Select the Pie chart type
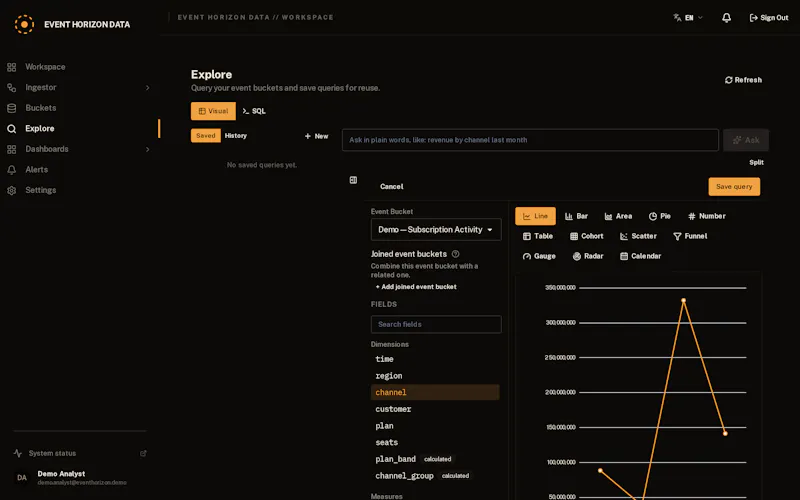The image size is (800, 500). [x=659, y=216]
